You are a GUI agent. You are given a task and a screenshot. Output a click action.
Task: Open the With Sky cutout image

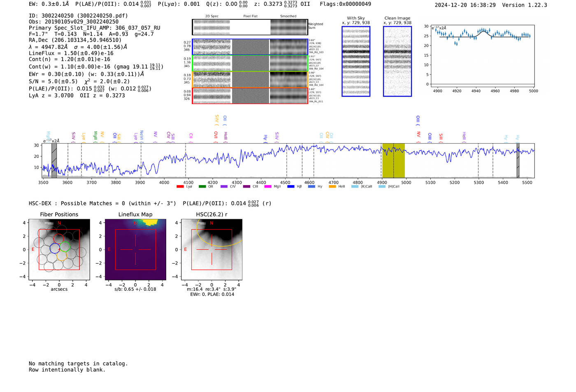(356, 61)
